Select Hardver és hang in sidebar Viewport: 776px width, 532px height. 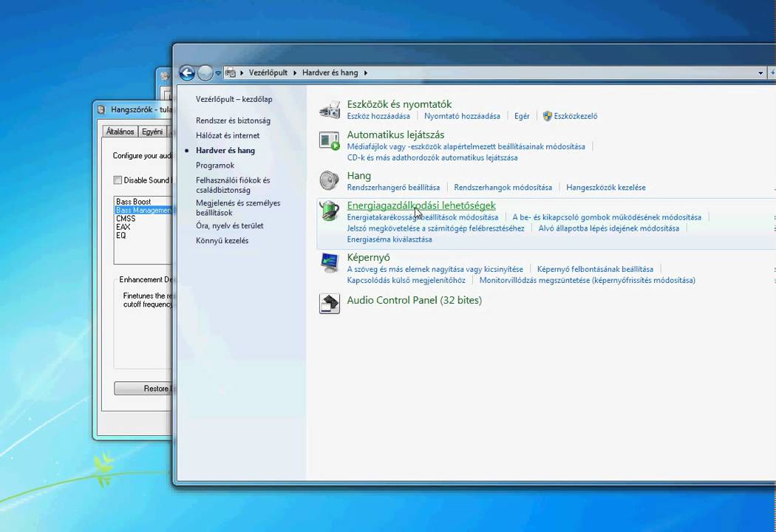click(x=225, y=151)
